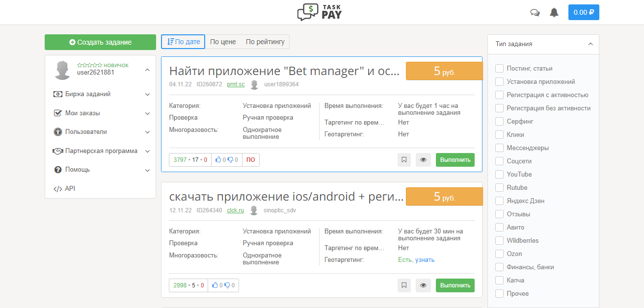
Task: Check the Капча checkbox
Action: [x=499, y=280]
